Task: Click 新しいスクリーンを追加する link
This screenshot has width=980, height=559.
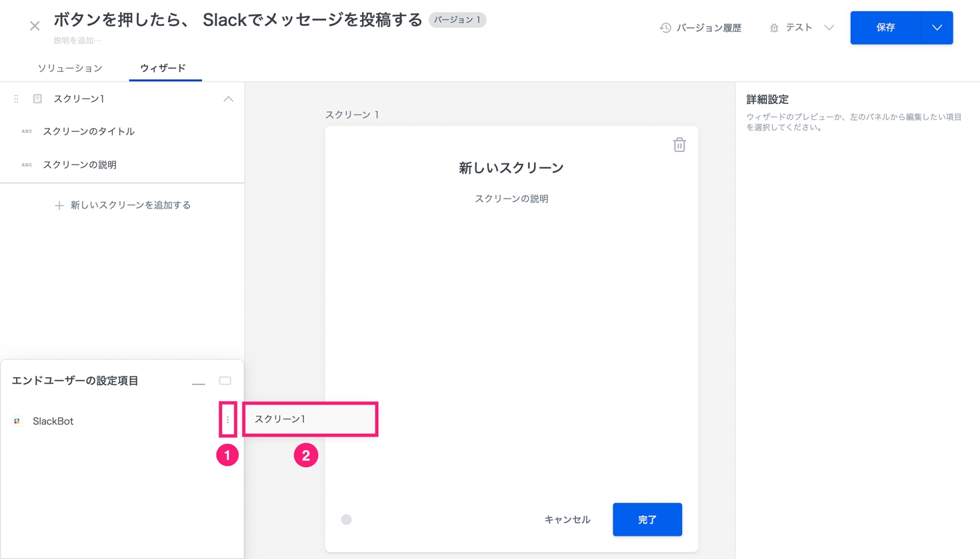Action: click(123, 205)
